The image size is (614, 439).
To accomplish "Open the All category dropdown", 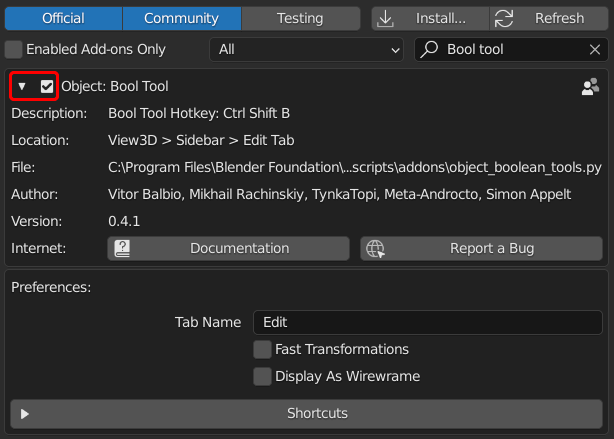I will point(308,49).
